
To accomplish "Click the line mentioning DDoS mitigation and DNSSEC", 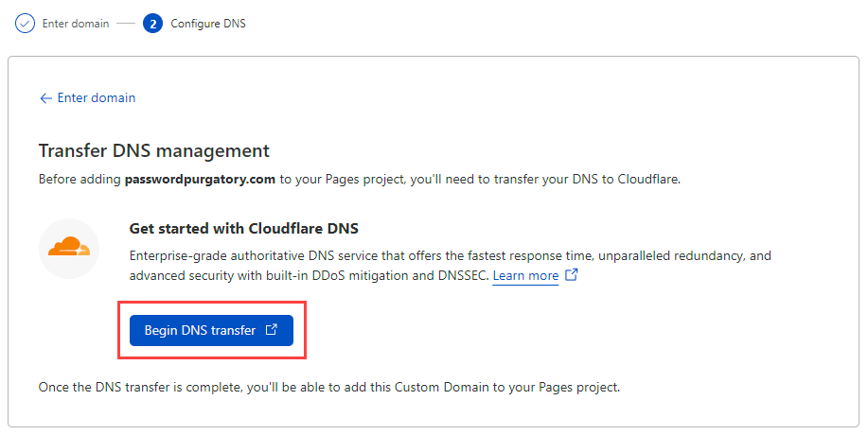I will (310, 275).
